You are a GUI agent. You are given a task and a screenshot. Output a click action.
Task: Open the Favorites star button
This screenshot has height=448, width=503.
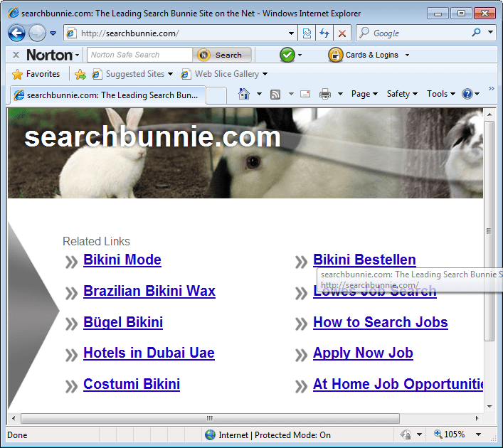(x=36, y=74)
